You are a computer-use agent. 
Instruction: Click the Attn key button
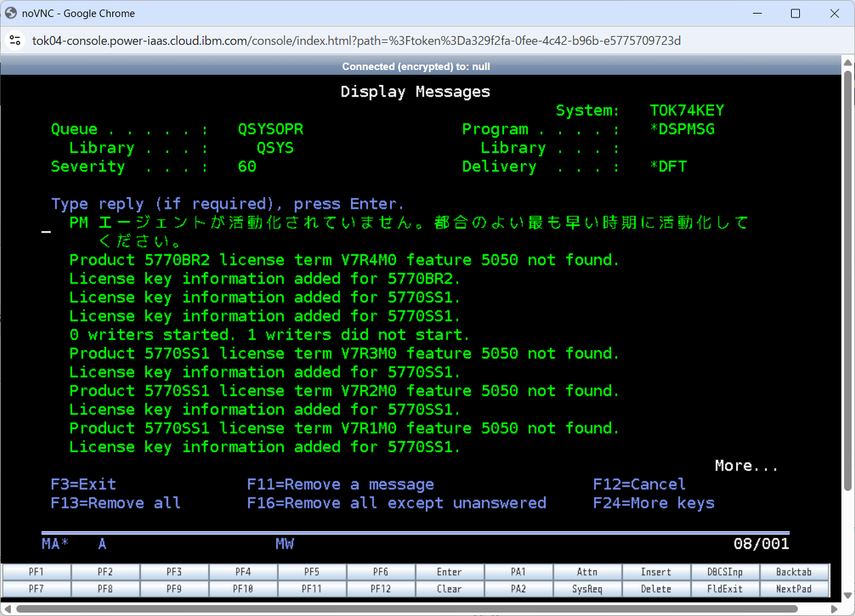click(x=587, y=572)
